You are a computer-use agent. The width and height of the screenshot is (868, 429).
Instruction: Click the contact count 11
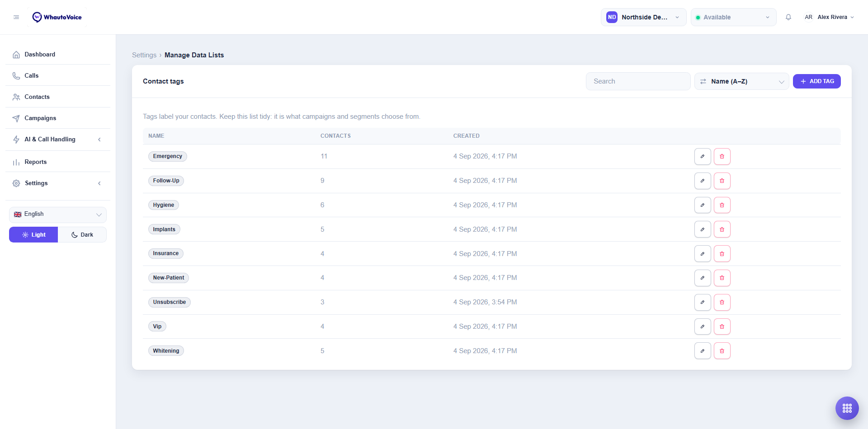point(324,156)
